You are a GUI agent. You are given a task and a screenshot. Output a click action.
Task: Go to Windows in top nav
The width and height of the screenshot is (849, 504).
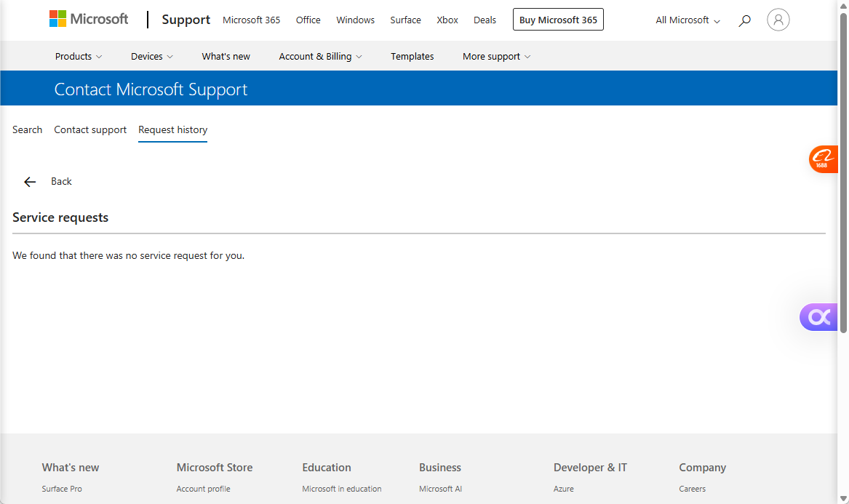click(x=355, y=20)
